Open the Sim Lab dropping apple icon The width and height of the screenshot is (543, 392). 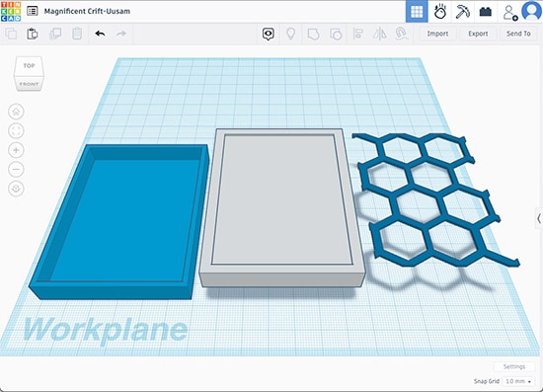coord(439,12)
